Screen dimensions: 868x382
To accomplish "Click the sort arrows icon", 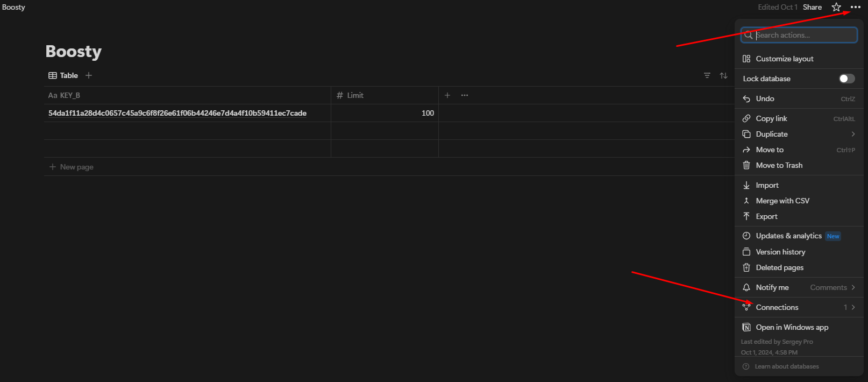I will (724, 75).
